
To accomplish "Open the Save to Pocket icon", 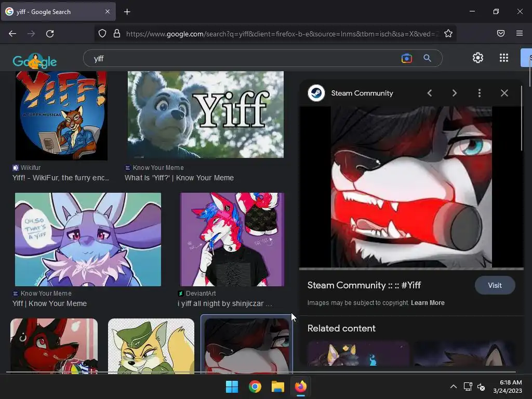I will 501,33.
